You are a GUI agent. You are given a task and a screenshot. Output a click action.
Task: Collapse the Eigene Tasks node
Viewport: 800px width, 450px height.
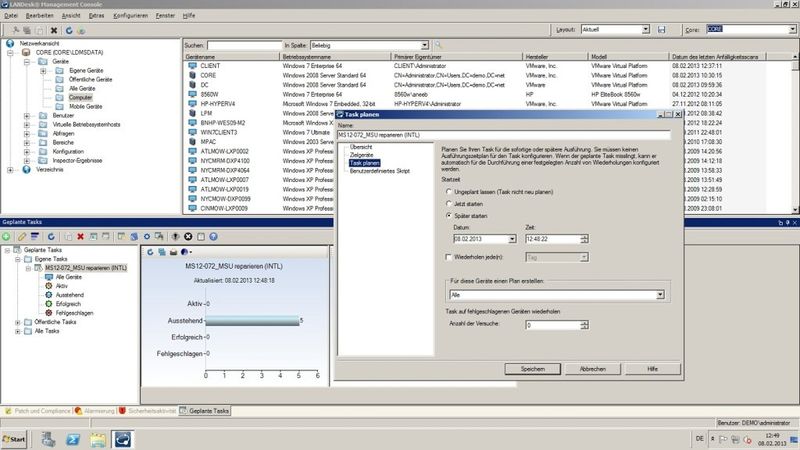18,259
